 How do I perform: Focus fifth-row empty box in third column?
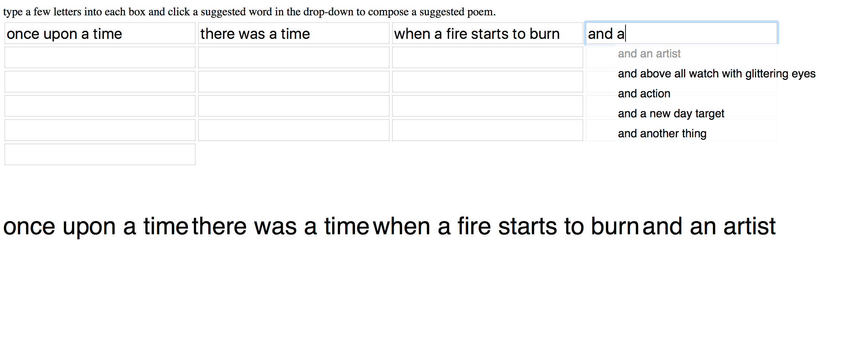[x=487, y=130]
